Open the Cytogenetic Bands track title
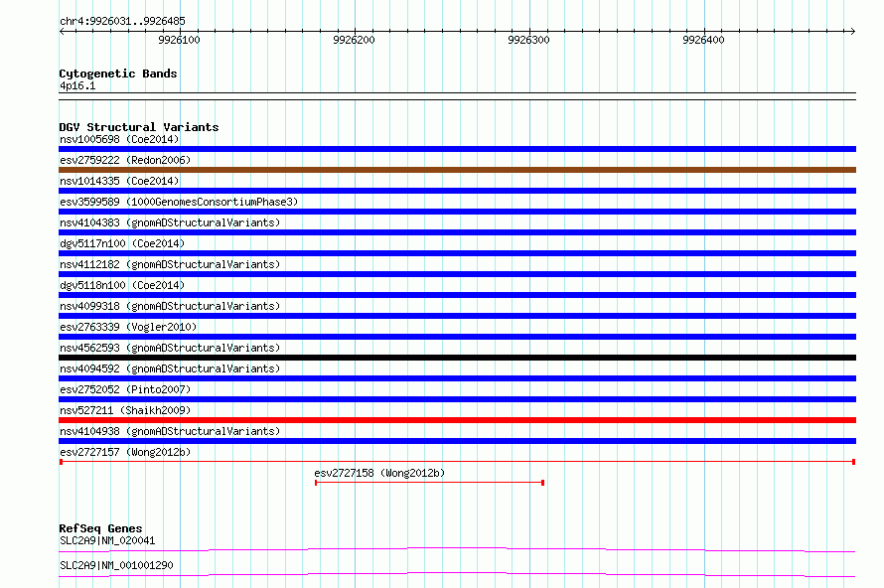This screenshot has width=884, height=588. tap(118, 73)
